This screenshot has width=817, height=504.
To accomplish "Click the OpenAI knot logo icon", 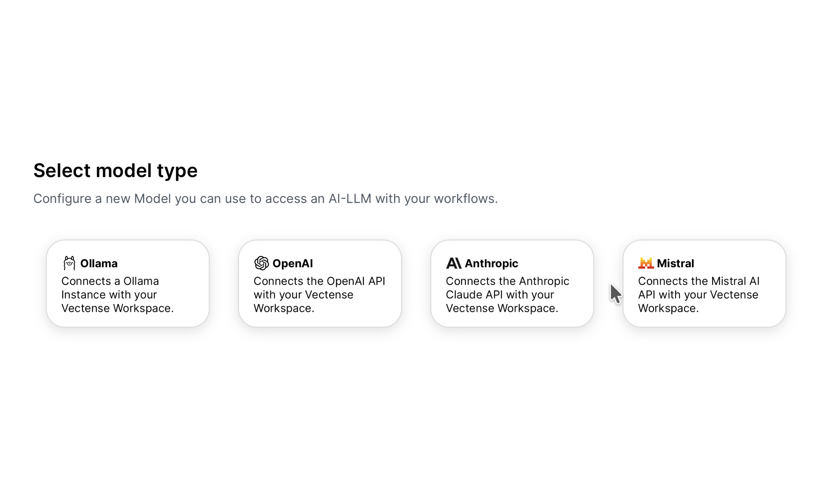I will tap(261, 263).
